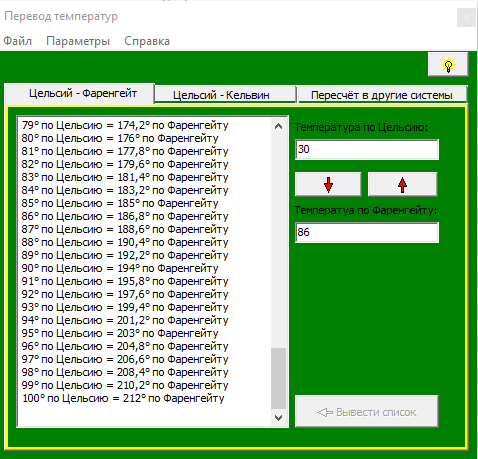Close the Перевод температур window
The width and height of the screenshot is (478, 459).
tap(466, 17)
